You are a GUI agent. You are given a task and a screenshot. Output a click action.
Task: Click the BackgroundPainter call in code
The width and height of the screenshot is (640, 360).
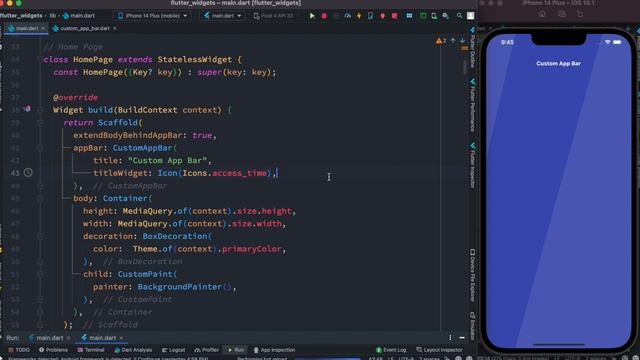[x=184, y=287]
